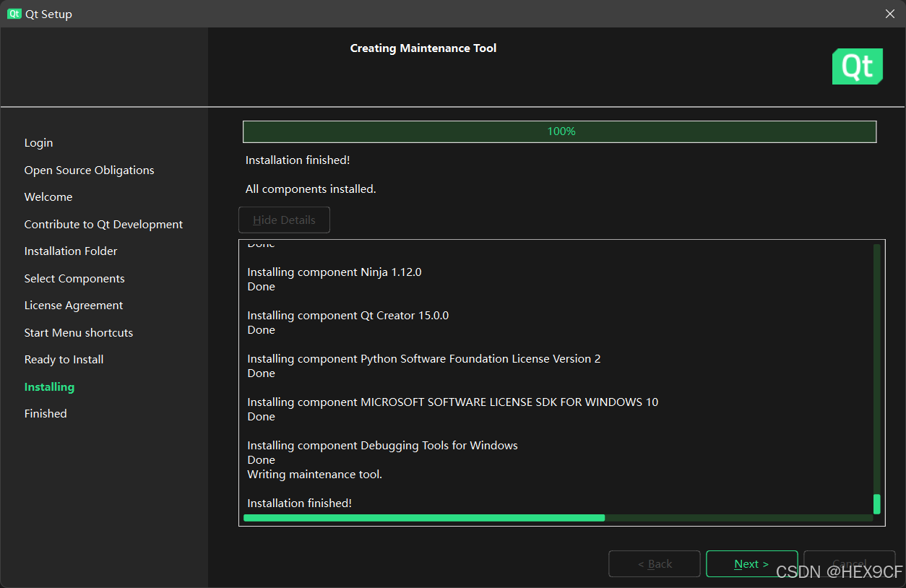
Task: Click 'Installing component Qt Creator 15.0.0' log line
Action: [x=348, y=316]
